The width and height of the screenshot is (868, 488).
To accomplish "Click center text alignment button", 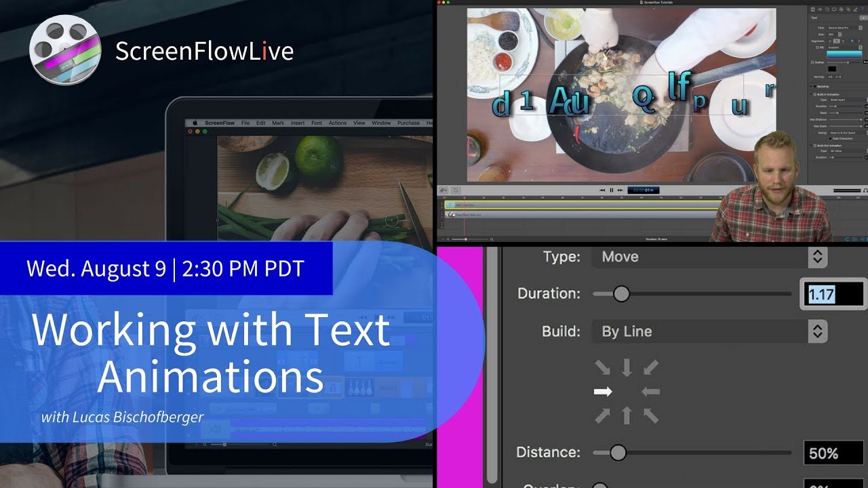I will pyautogui.click(x=837, y=41).
